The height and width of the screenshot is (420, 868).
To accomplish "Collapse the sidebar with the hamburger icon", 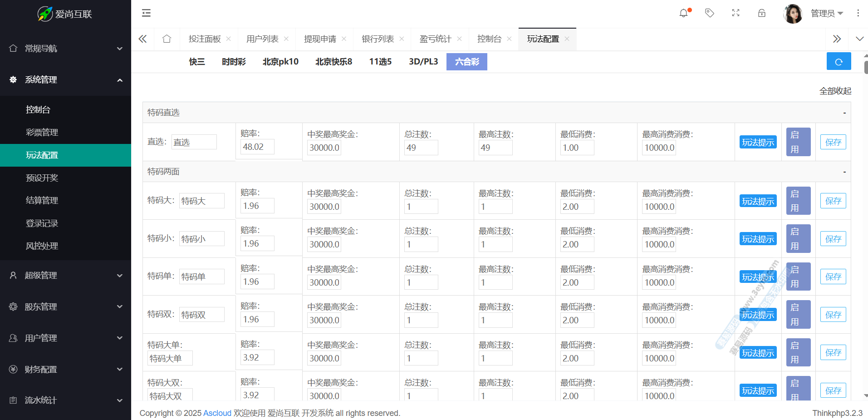I will pos(146,13).
